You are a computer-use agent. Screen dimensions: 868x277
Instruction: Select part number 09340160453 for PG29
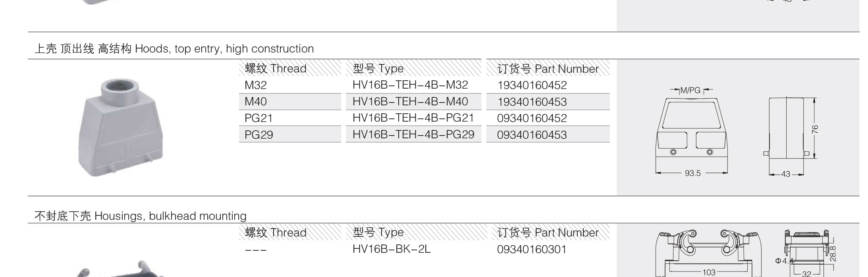coord(532,135)
